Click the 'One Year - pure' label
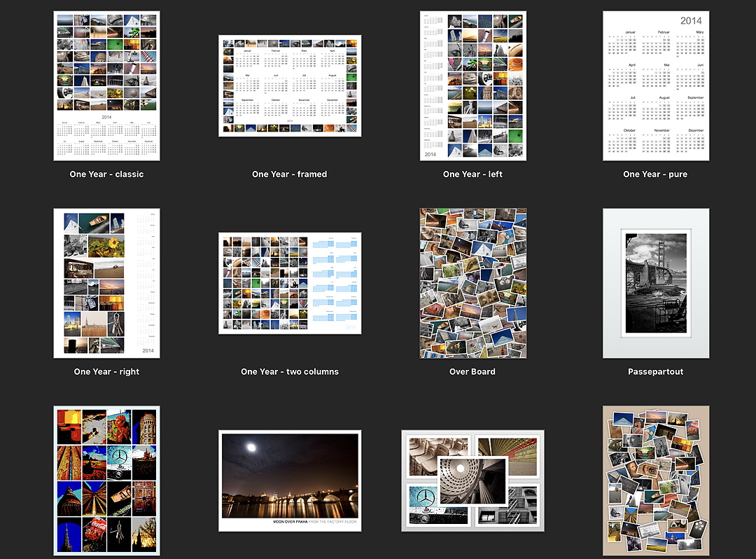Viewport: 756px width, 559px height. (656, 174)
